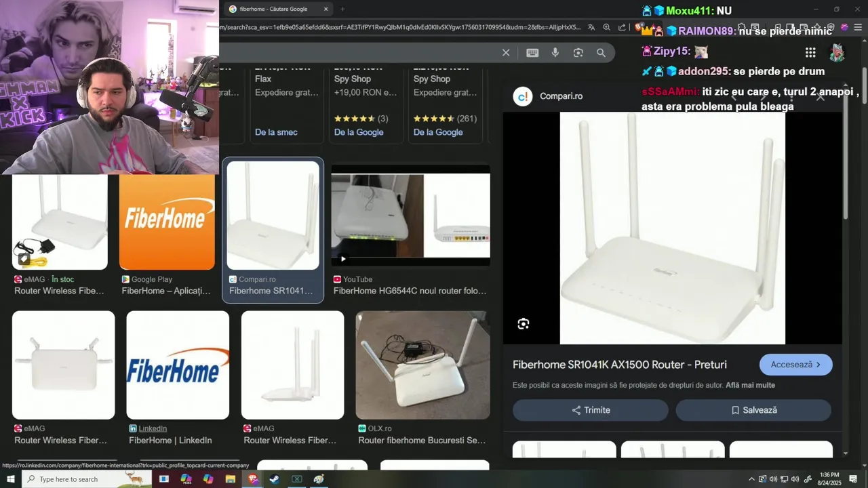This screenshot has height=488, width=868.
Task: Open the Copilot taskbar icon
Action: coord(208,479)
